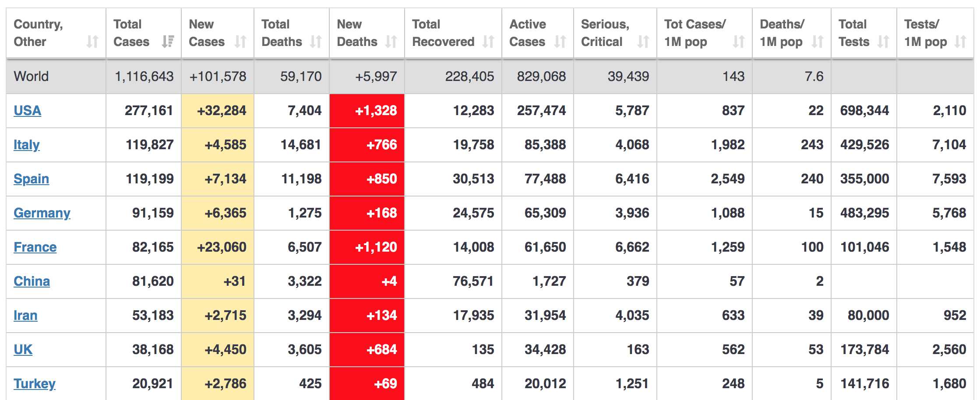Select Italy tests per million 7,104

coord(949,145)
